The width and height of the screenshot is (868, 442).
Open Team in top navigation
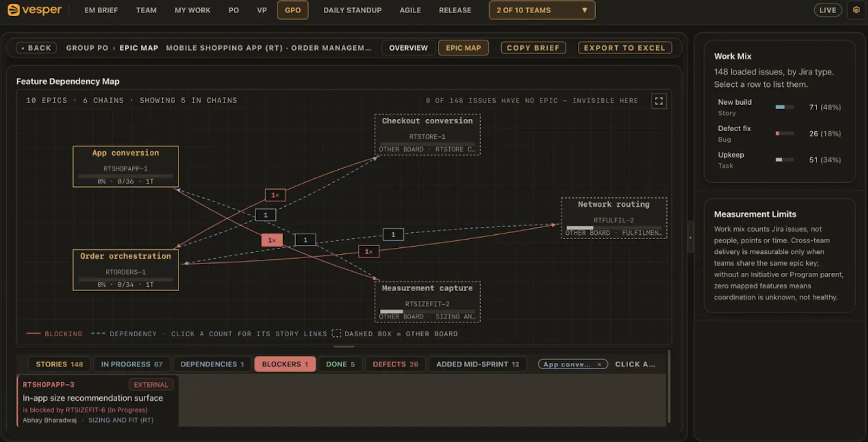pyautogui.click(x=146, y=10)
